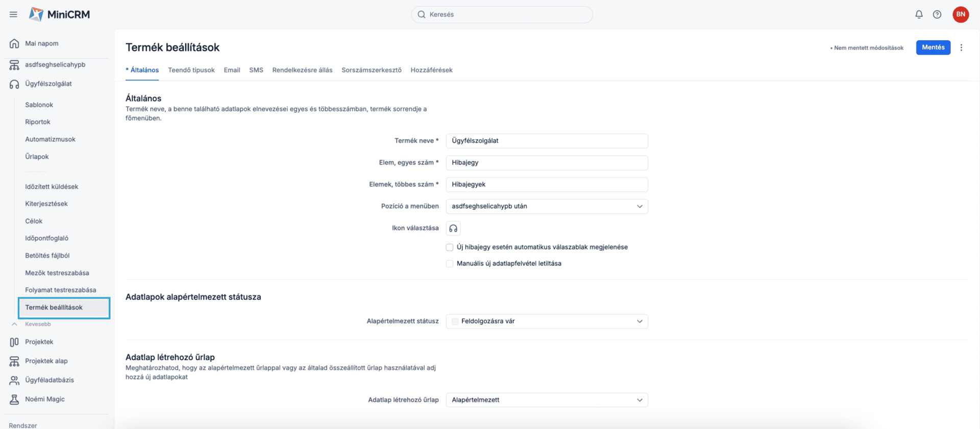Screen dimensions: 980x429
Task: Switch to the Teendő típusok tab
Action: coord(191,70)
